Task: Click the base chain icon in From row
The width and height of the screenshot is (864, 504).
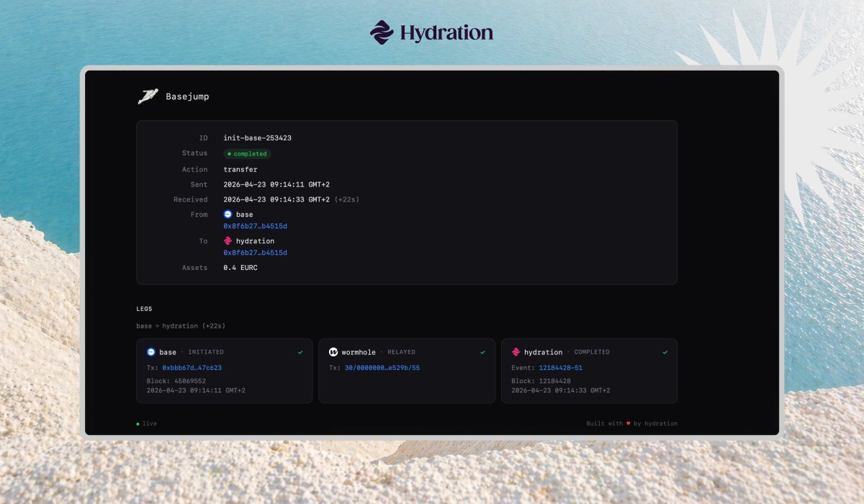Action: coord(228,215)
